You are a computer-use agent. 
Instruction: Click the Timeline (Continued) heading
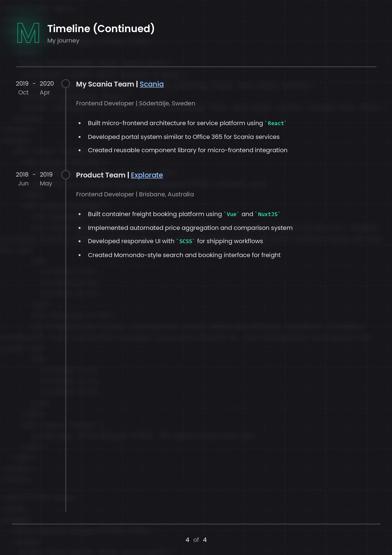click(101, 28)
